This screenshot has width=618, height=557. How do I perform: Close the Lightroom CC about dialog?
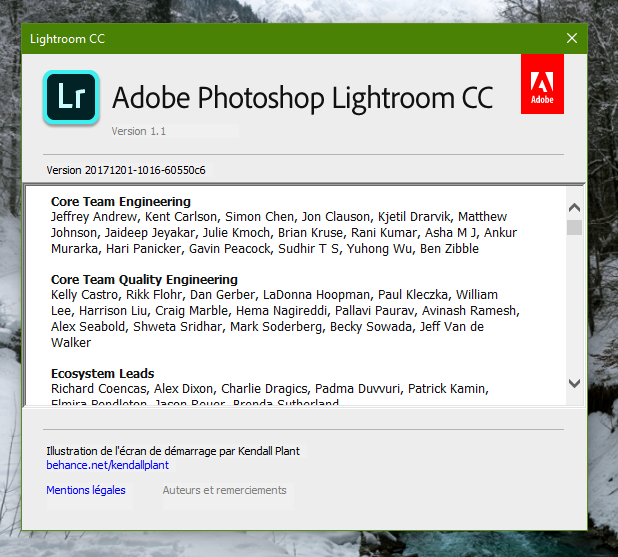[x=572, y=38]
